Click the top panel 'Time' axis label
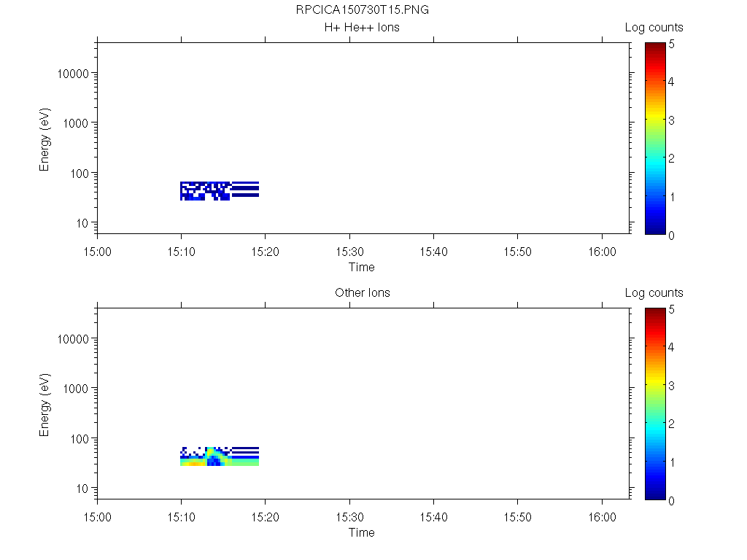Image resolution: width=747 pixels, height=560 pixels. 362,267
